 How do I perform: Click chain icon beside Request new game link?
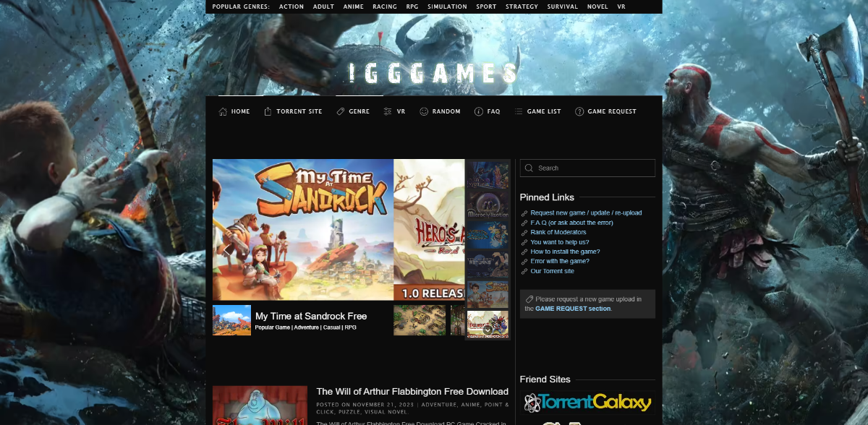524,213
